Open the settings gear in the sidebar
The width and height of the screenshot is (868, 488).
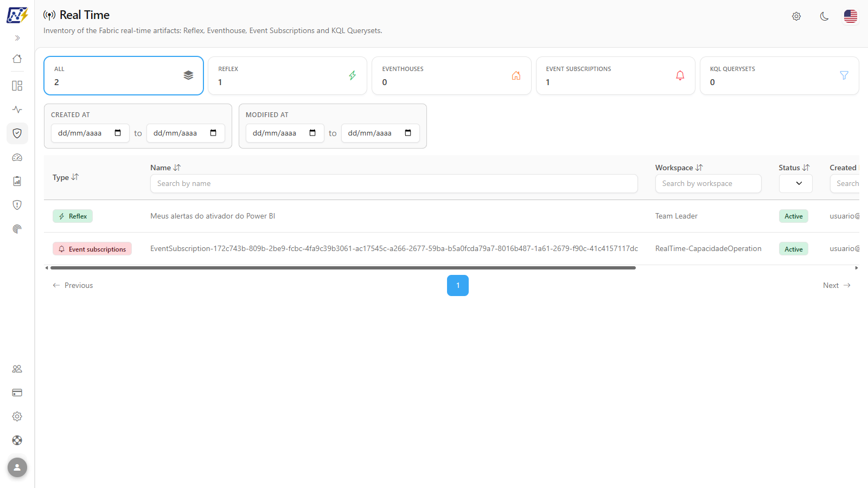coord(17,416)
